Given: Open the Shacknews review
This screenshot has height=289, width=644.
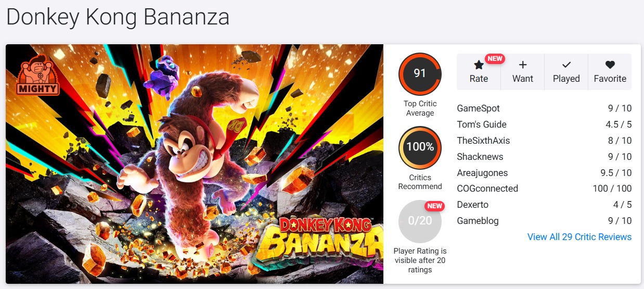Looking at the screenshot, I should click(x=480, y=157).
